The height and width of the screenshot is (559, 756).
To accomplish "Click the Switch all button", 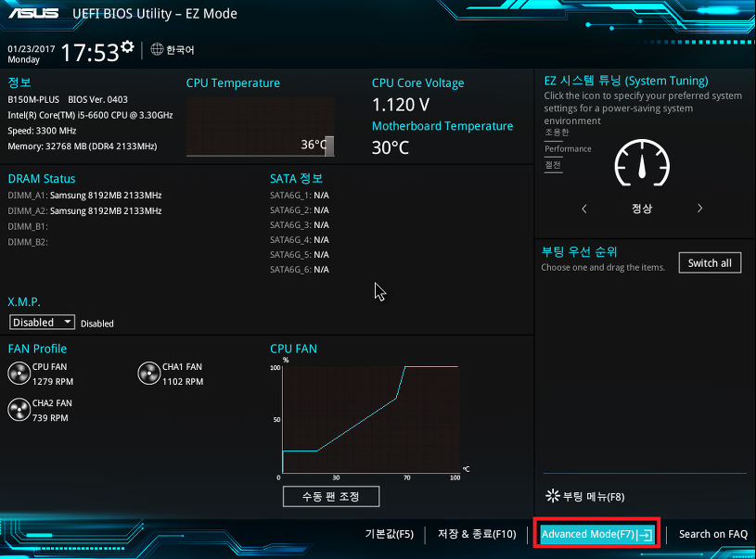I will (710, 263).
